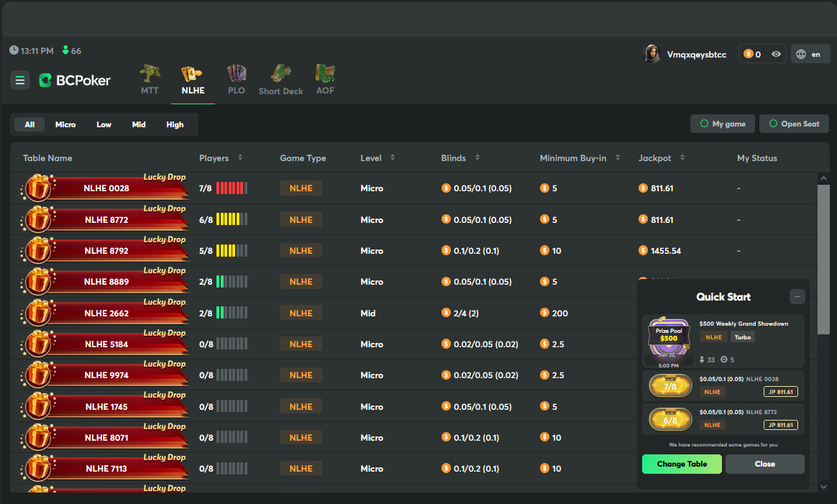Image resolution: width=837 pixels, height=504 pixels.
Task: Click the 6/8 table icon in Quick Start
Action: [670, 420]
